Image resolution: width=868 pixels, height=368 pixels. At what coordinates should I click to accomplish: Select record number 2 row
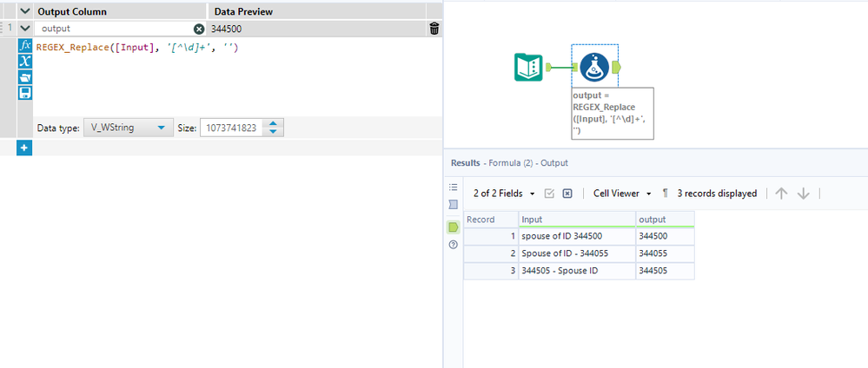491,253
